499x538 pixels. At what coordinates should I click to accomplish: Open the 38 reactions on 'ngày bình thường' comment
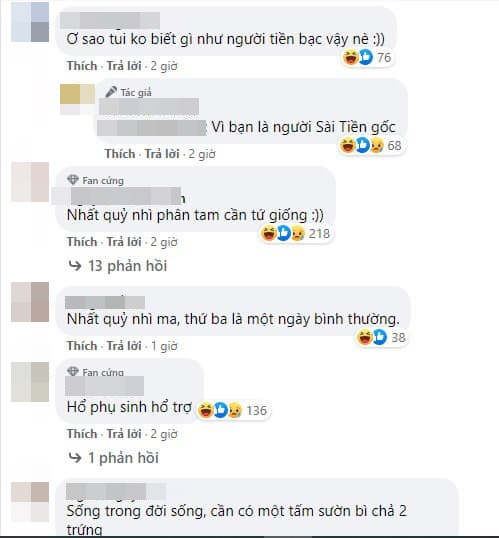(x=381, y=337)
